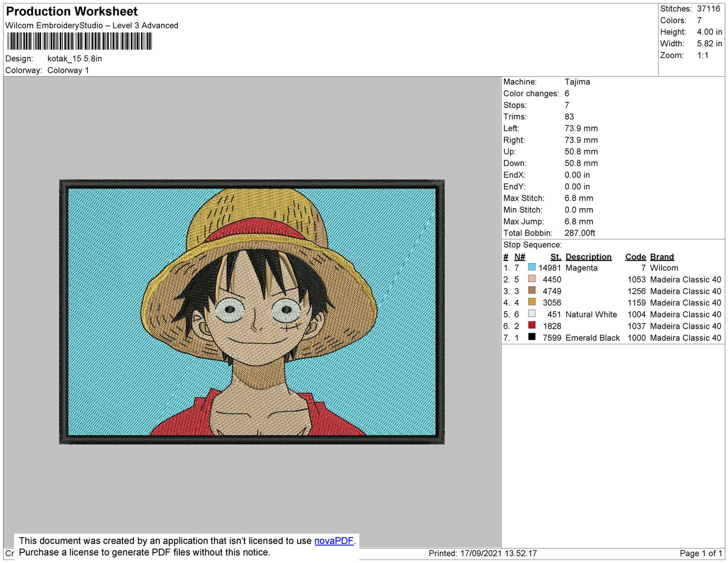The width and height of the screenshot is (728, 563).
Task: Select thread code "1000"
Action: 637,338
